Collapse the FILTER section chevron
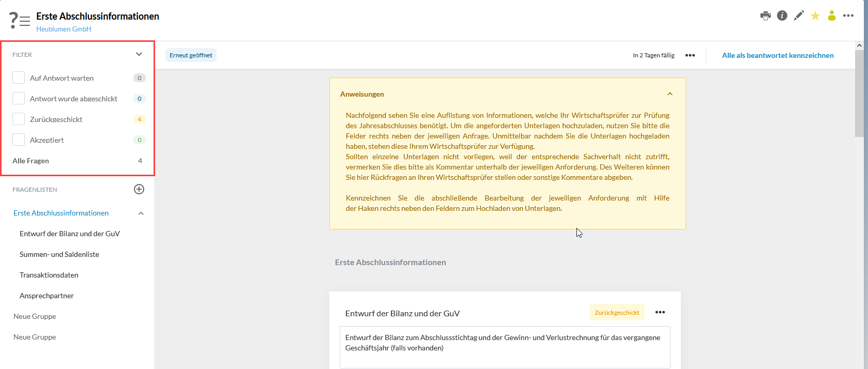The width and height of the screenshot is (868, 369). pos(139,54)
